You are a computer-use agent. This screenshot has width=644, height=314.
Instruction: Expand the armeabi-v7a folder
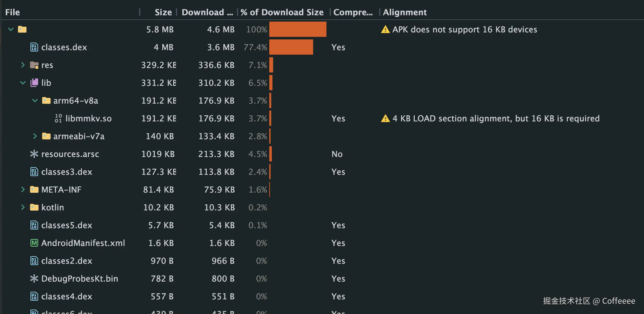coord(35,136)
